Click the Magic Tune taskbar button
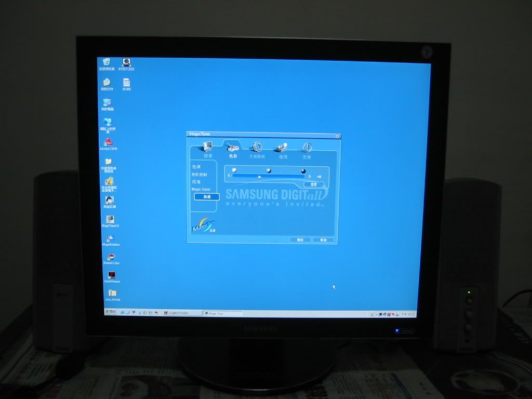Image resolution: width=532 pixels, height=399 pixels. point(222,313)
